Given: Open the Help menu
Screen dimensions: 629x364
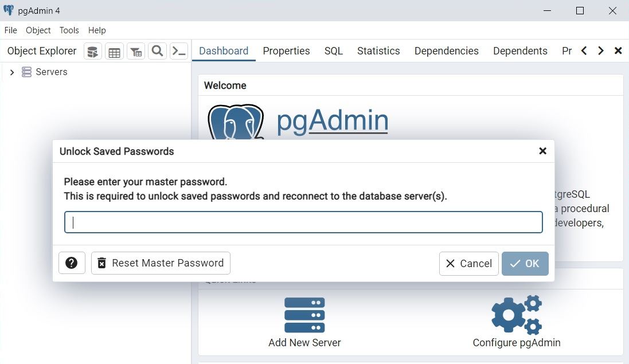Looking at the screenshot, I should (97, 30).
